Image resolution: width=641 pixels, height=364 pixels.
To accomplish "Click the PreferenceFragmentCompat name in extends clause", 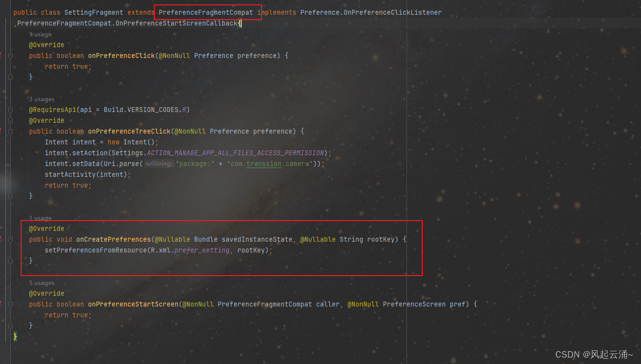I will (207, 12).
